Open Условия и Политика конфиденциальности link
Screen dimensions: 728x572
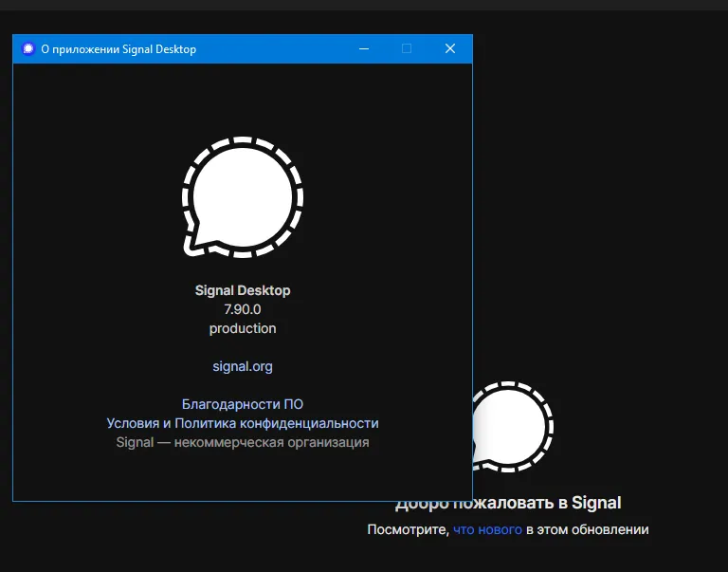click(243, 423)
